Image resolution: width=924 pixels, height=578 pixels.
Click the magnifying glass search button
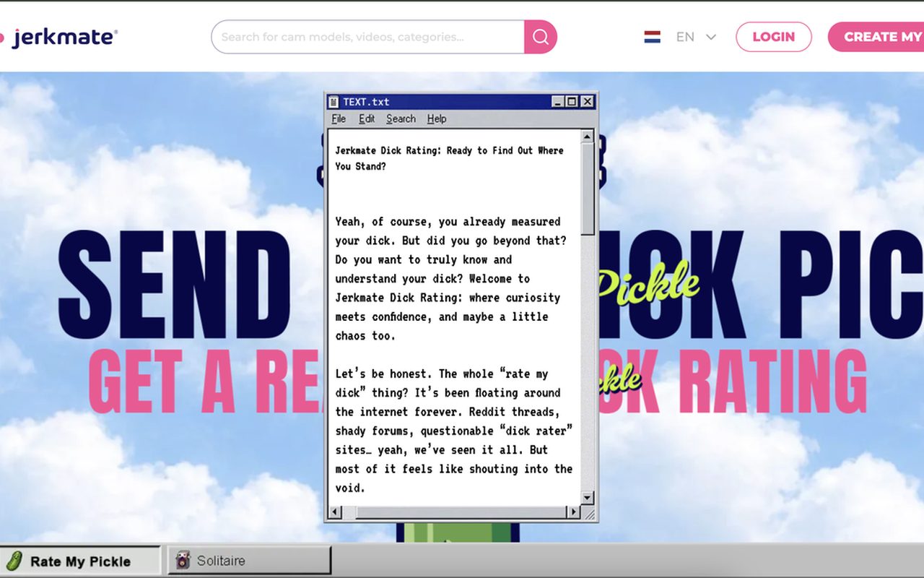[x=540, y=37]
